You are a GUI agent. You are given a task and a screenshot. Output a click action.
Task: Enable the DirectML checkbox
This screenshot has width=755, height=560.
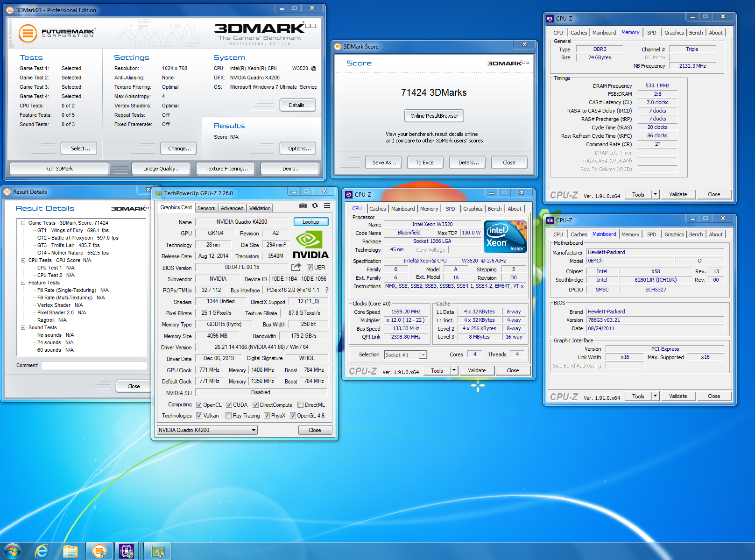pos(301,405)
